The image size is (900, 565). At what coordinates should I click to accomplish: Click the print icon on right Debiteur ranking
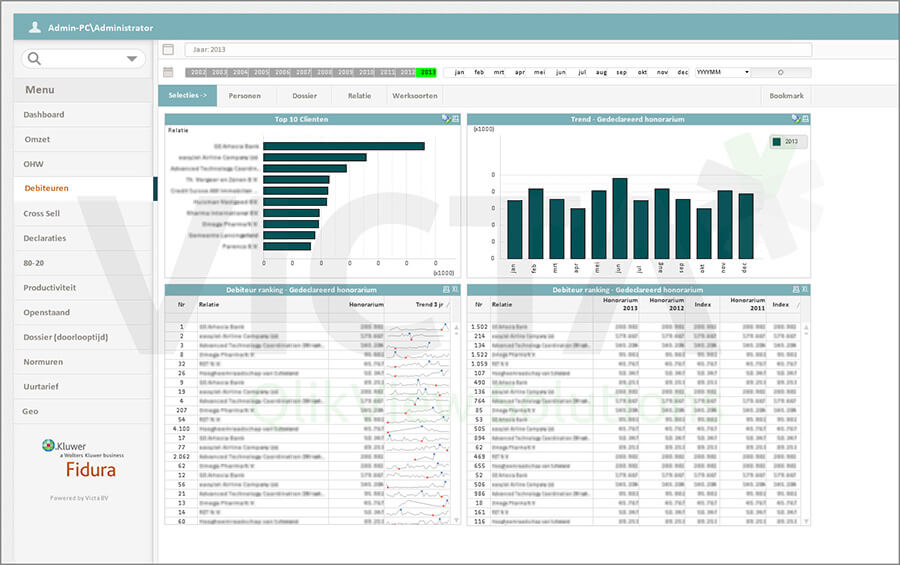coord(796,289)
